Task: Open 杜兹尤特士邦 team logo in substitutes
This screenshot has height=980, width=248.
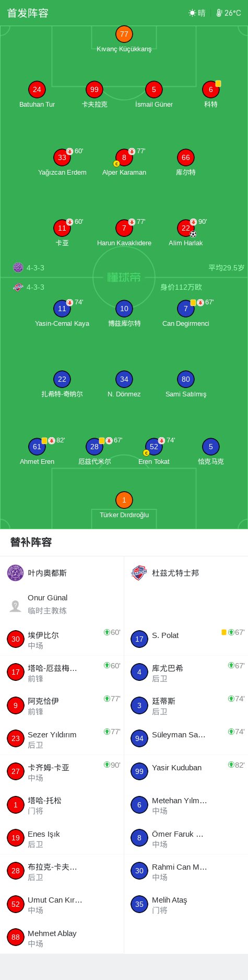Action: 139,573
